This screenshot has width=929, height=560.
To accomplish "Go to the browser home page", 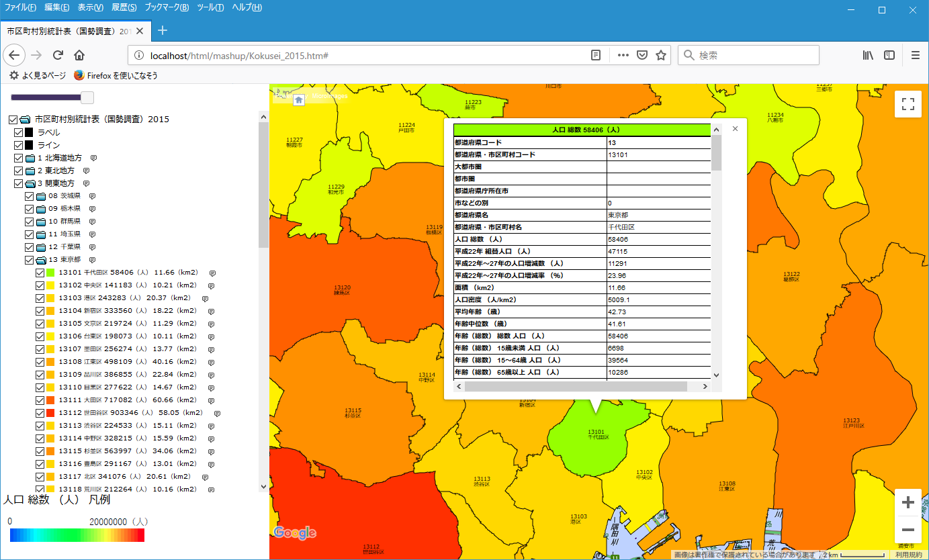I will (79, 55).
